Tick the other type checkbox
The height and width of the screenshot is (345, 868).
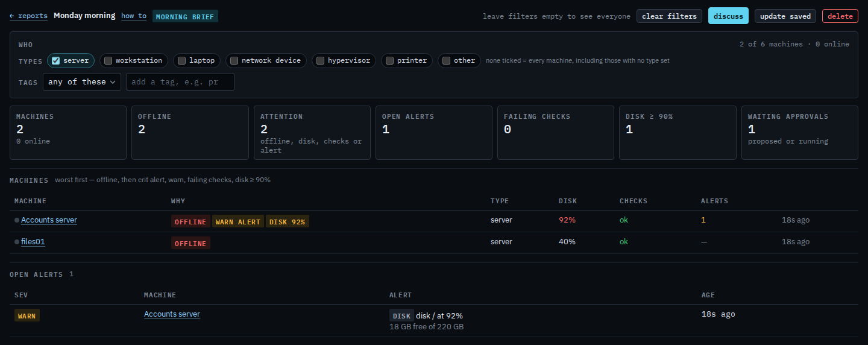(446, 60)
